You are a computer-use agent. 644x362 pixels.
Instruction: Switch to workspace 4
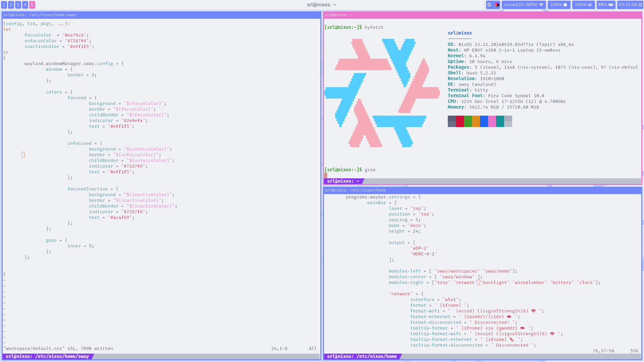(25, 5)
